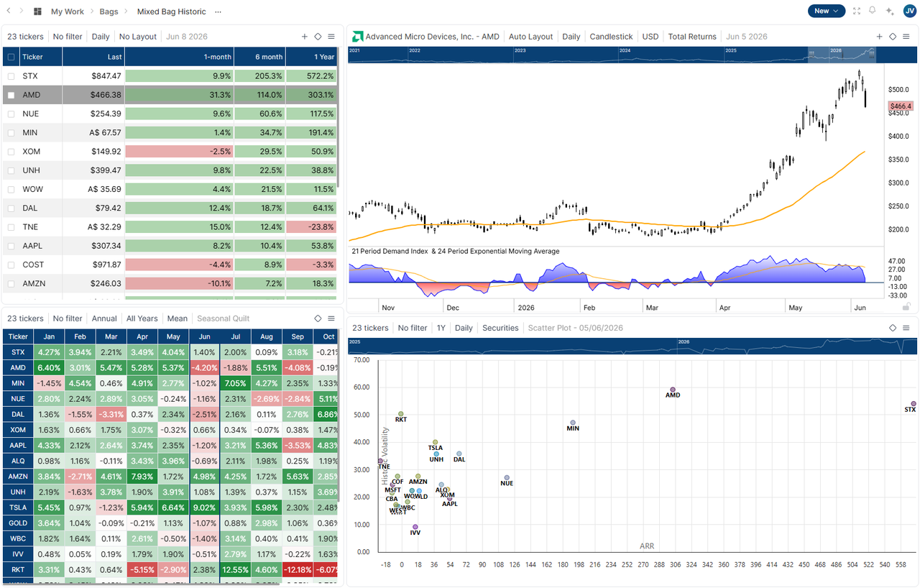Open the New dropdown button

[825, 11]
